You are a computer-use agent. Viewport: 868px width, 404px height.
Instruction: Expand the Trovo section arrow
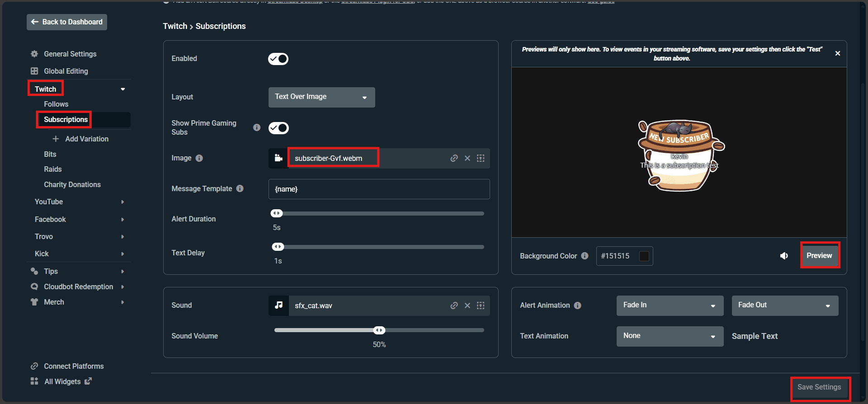[123, 237]
